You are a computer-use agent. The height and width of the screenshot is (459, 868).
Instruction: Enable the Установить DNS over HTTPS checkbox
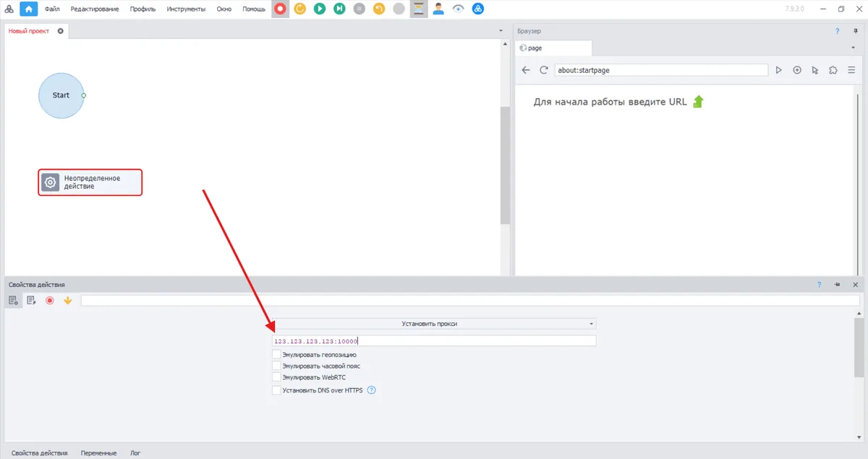click(276, 390)
